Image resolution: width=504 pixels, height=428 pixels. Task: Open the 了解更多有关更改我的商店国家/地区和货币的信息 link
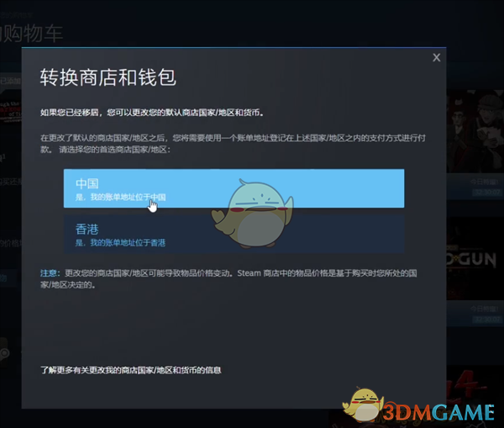click(131, 370)
